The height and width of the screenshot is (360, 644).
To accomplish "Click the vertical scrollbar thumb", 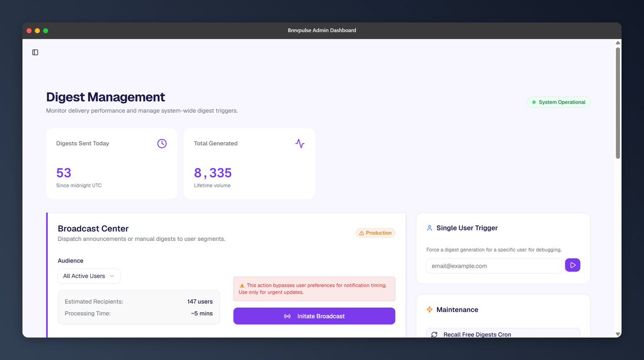I will point(618,102).
